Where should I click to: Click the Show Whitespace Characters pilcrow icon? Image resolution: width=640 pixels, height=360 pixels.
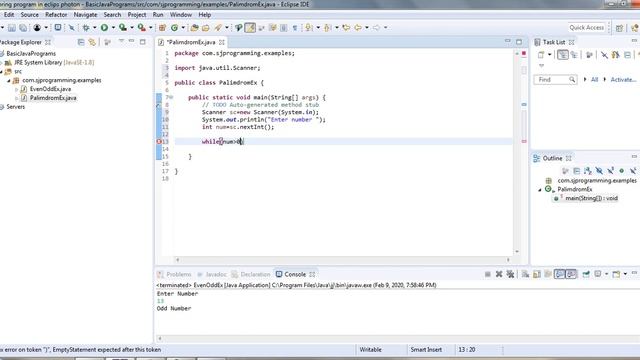[x=295, y=27]
